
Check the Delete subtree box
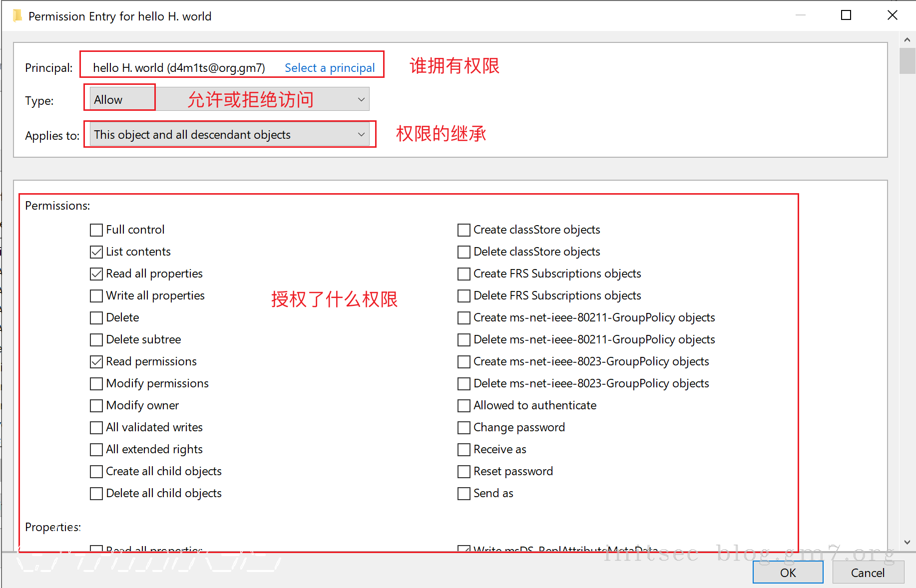click(96, 340)
